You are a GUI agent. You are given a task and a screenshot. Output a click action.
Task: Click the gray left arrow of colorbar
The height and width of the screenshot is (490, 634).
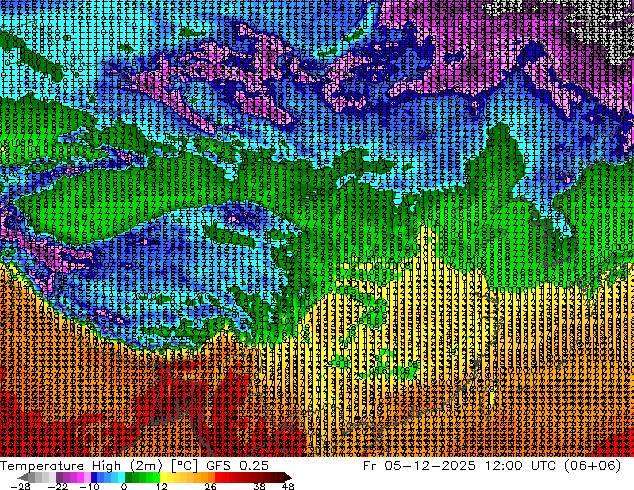point(23,477)
